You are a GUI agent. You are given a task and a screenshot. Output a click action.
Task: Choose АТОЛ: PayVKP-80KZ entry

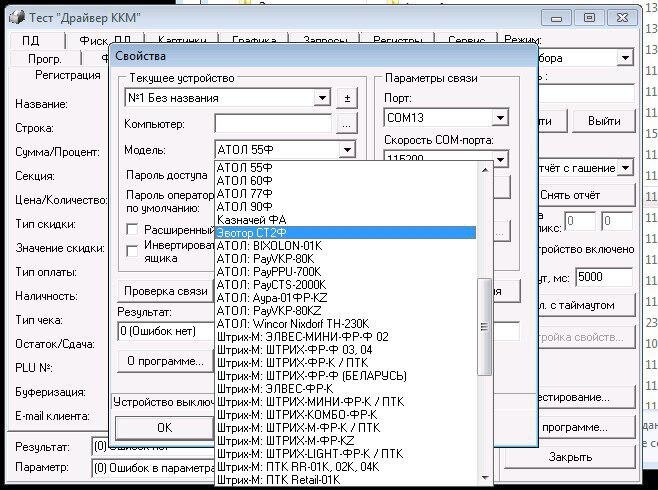coord(346,311)
